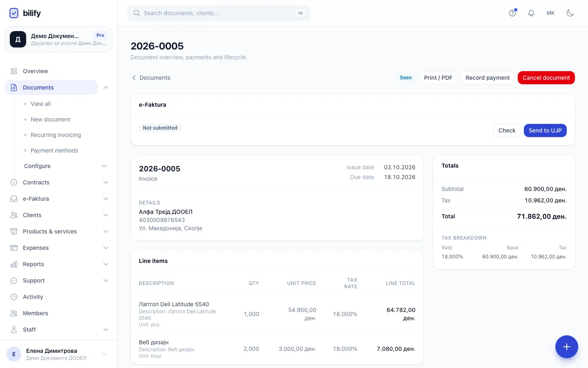Toggle dark mode with the moon icon
The height and width of the screenshot is (368, 588).
click(x=570, y=13)
